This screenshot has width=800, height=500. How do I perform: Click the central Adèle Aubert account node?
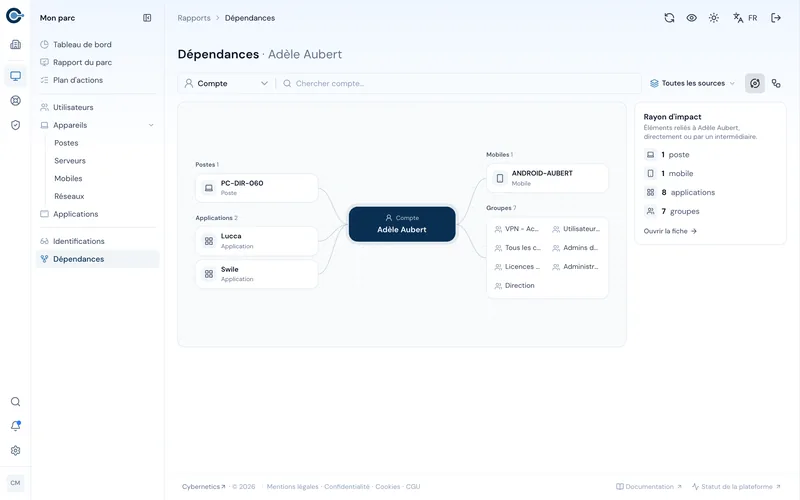click(x=402, y=224)
